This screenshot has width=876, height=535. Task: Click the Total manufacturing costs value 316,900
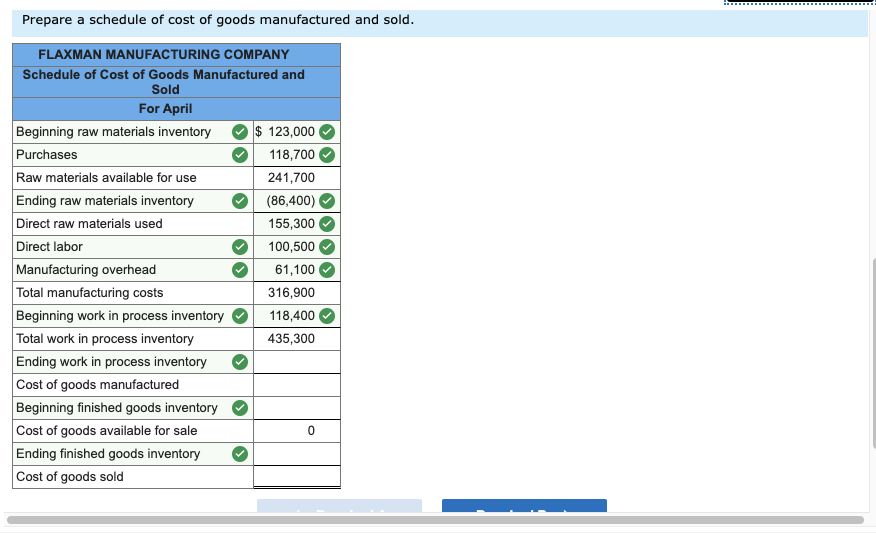pos(291,293)
